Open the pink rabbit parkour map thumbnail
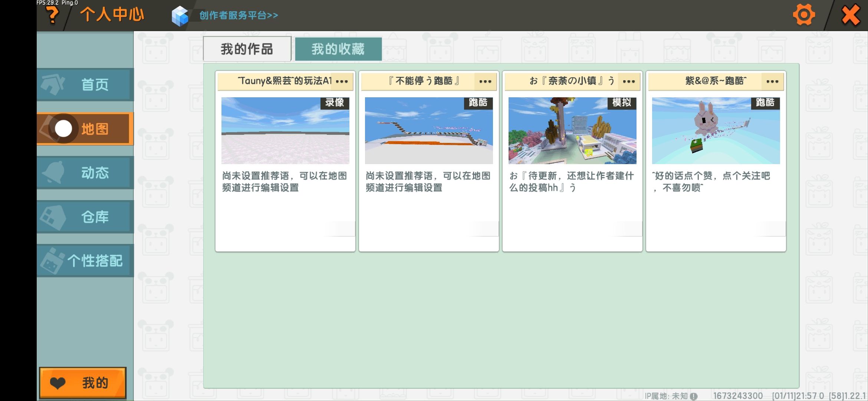Image resolution: width=868 pixels, height=401 pixels. click(716, 131)
